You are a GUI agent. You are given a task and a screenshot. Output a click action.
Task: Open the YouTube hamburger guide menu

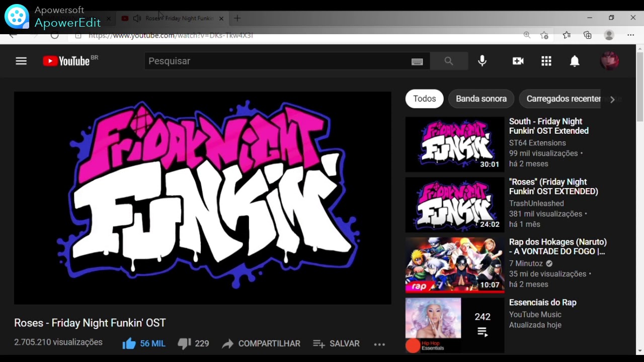21,61
